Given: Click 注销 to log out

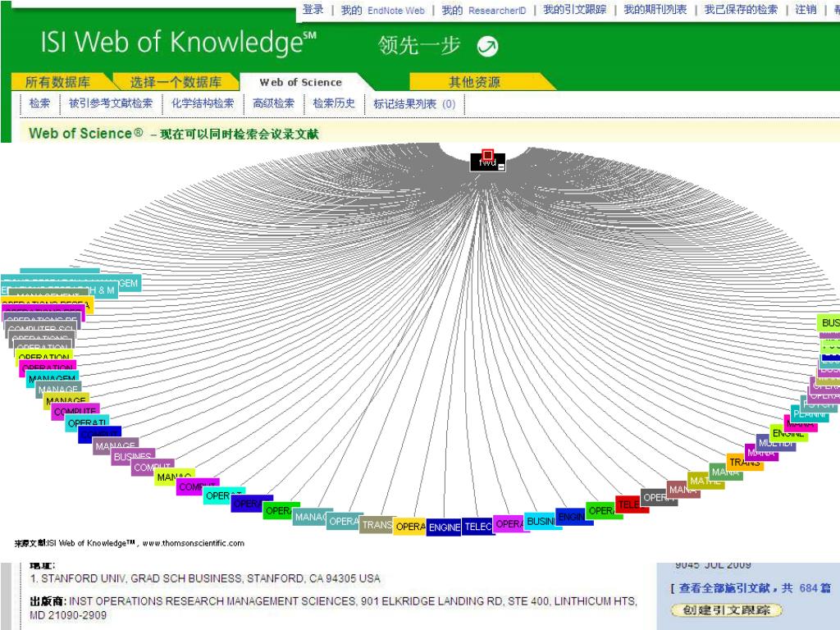Looking at the screenshot, I should [x=806, y=10].
